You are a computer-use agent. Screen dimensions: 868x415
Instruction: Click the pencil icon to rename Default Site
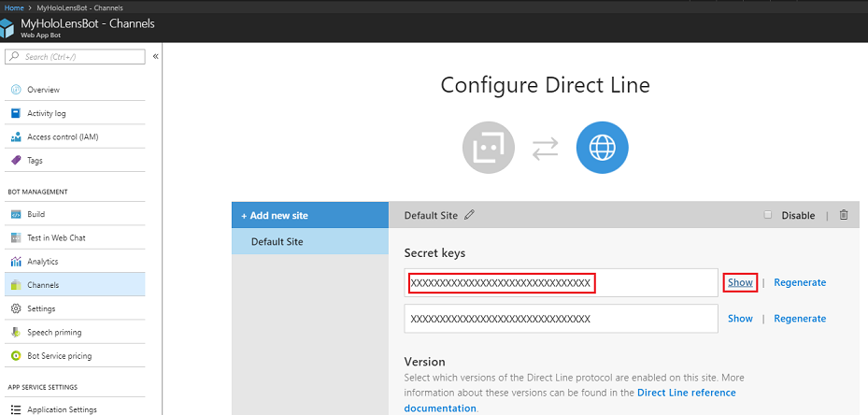click(469, 215)
